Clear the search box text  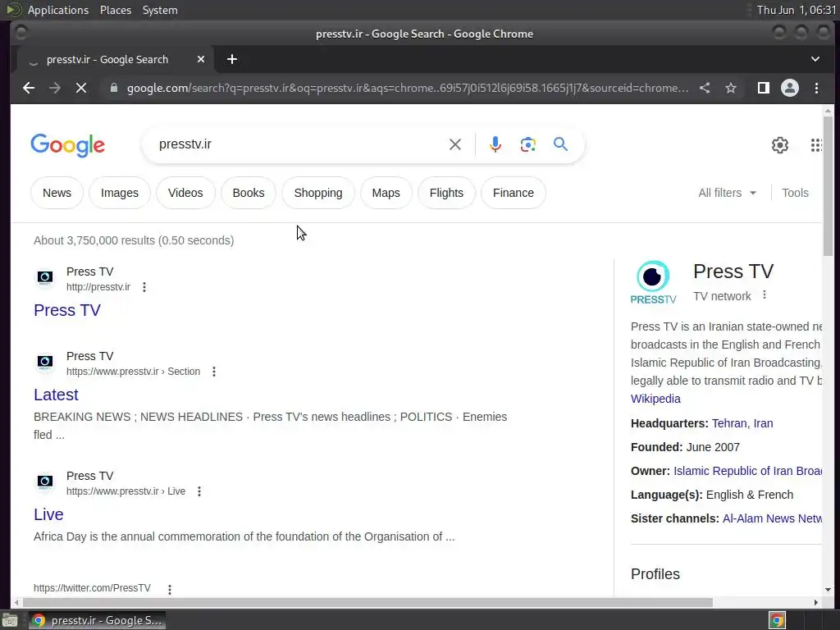pyautogui.click(x=454, y=144)
